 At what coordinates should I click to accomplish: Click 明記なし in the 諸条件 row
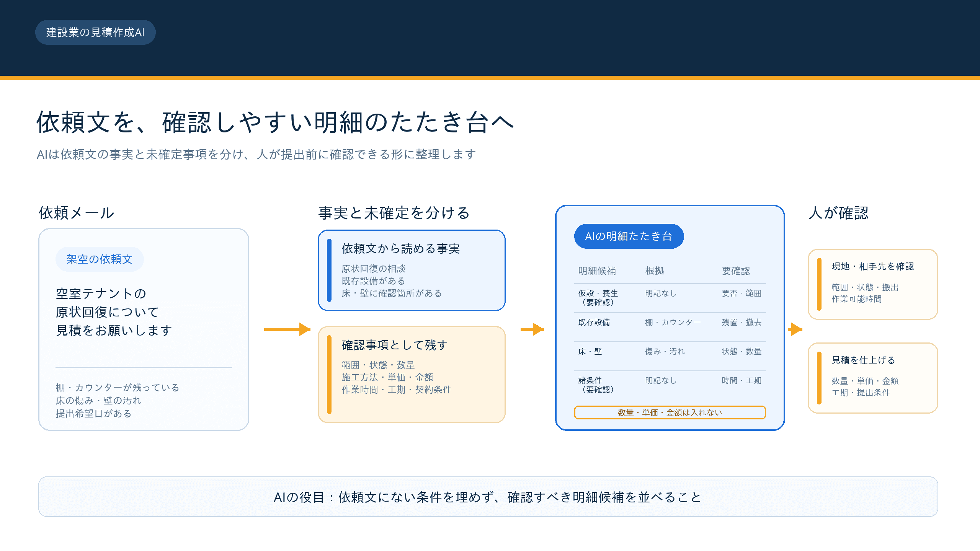[x=661, y=380]
